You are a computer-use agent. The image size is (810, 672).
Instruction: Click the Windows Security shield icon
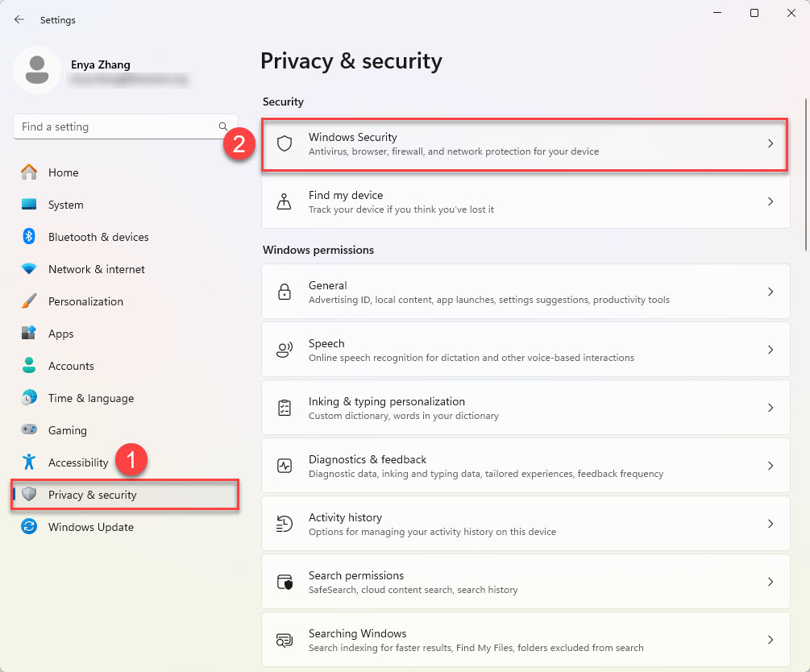click(x=284, y=143)
